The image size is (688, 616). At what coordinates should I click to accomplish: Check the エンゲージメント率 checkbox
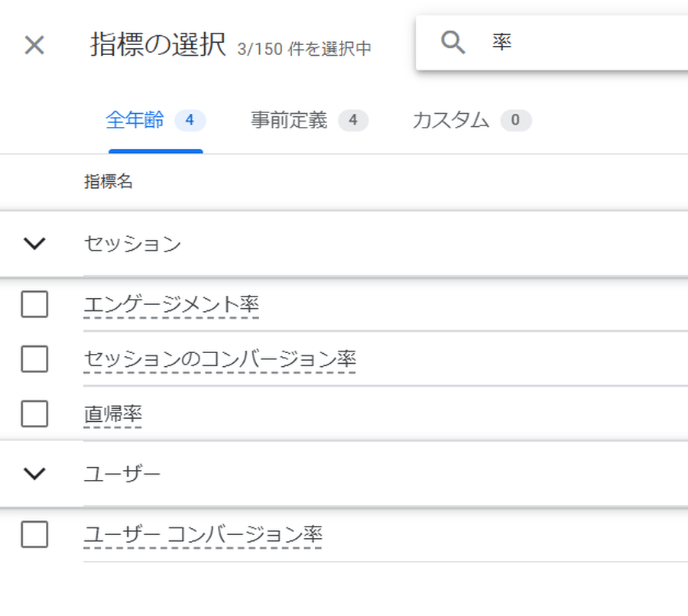(34, 305)
